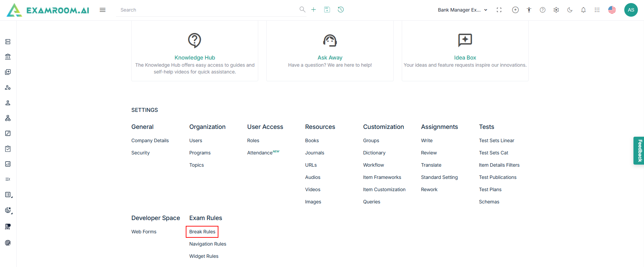Go to Journals resources
The width and height of the screenshot is (644, 267).
(315, 153)
